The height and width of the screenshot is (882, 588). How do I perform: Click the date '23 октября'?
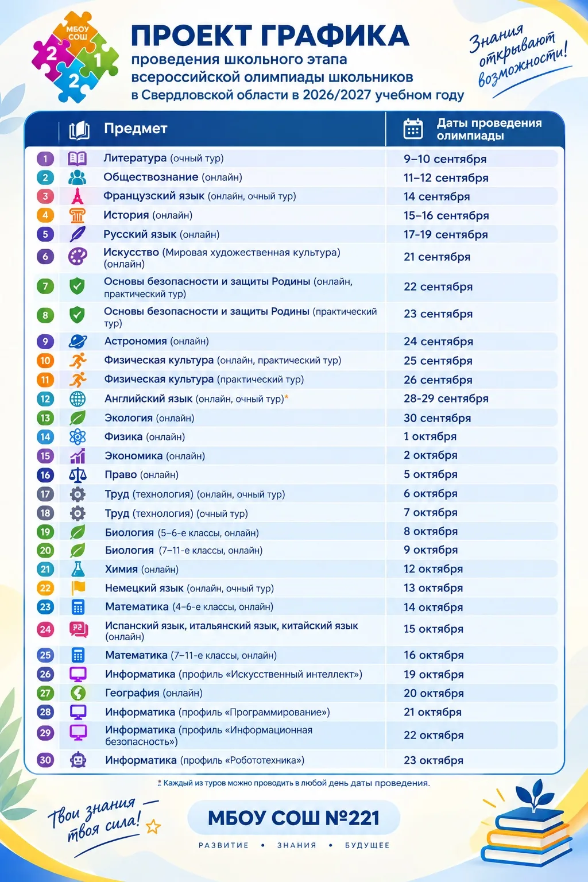point(434,760)
